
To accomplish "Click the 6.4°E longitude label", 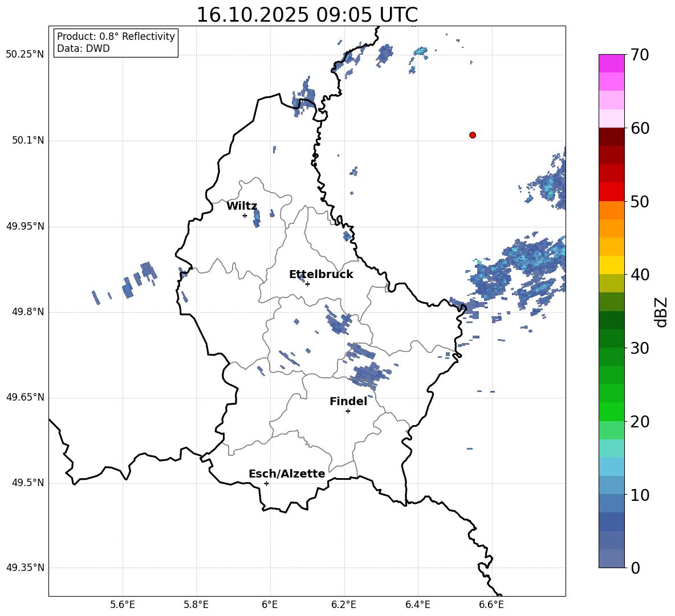I will tap(417, 605).
